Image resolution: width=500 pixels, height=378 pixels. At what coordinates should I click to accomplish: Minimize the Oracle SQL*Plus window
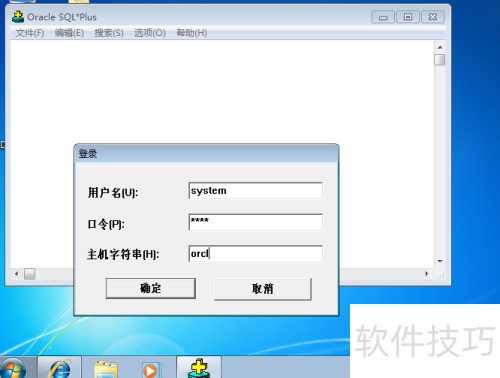coord(383,17)
